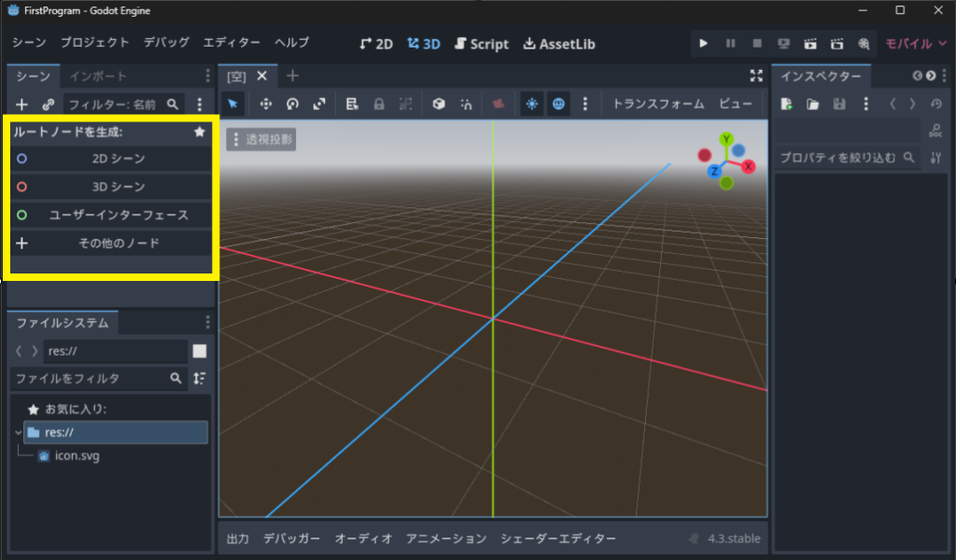Toggle preview environment globe icon

558,104
